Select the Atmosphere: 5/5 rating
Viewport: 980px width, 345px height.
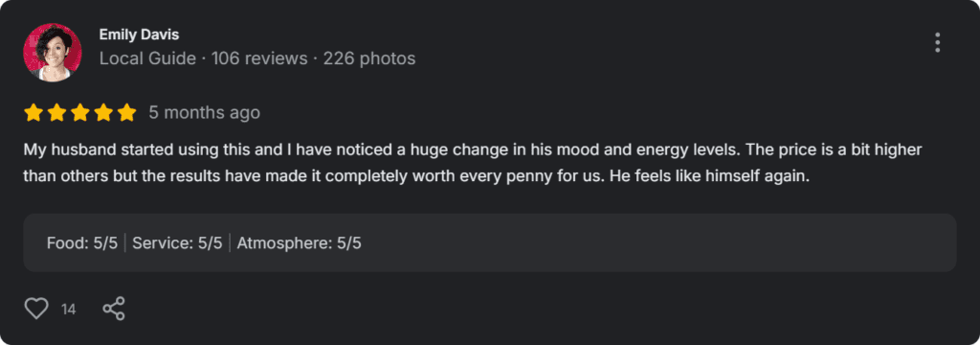pos(299,243)
